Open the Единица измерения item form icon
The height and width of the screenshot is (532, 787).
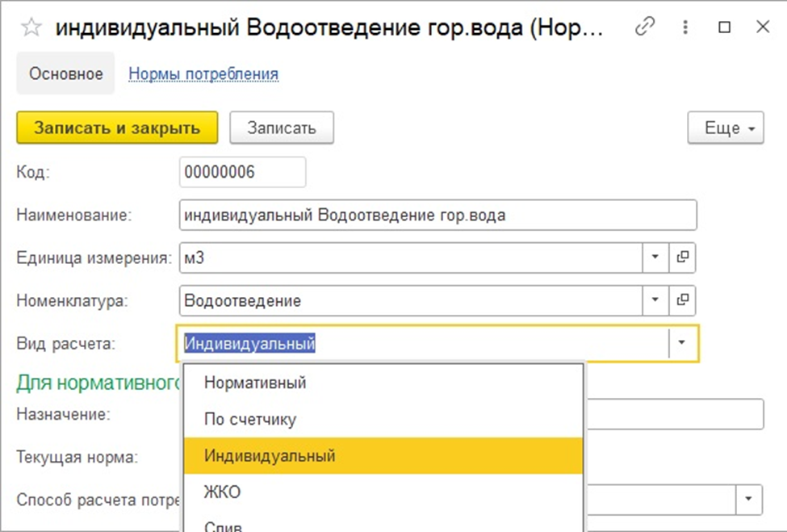(683, 257)
